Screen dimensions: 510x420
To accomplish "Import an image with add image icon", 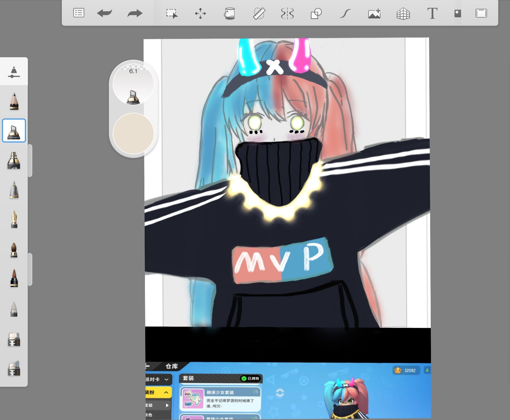I will (x=374, y=13).
